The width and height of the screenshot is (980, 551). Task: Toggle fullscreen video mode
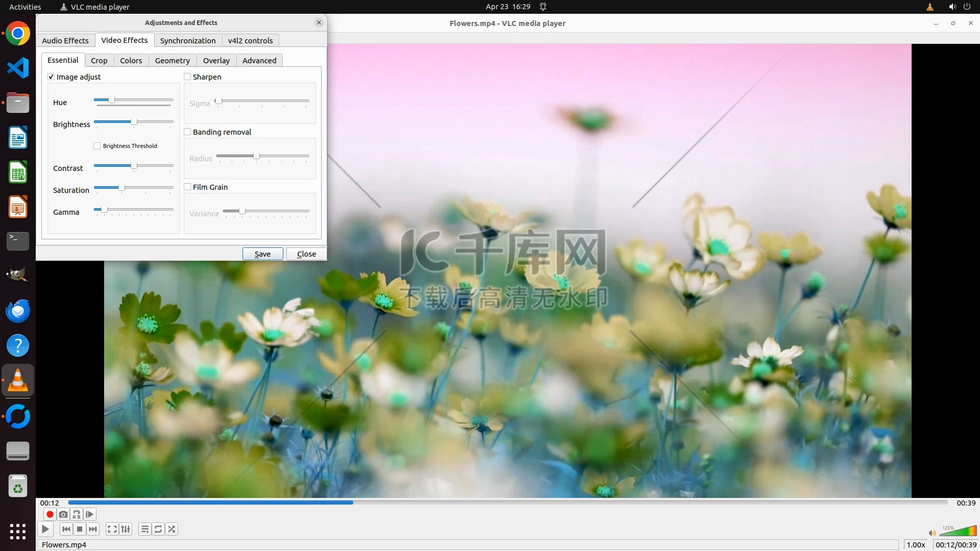(x=112, y=529)
